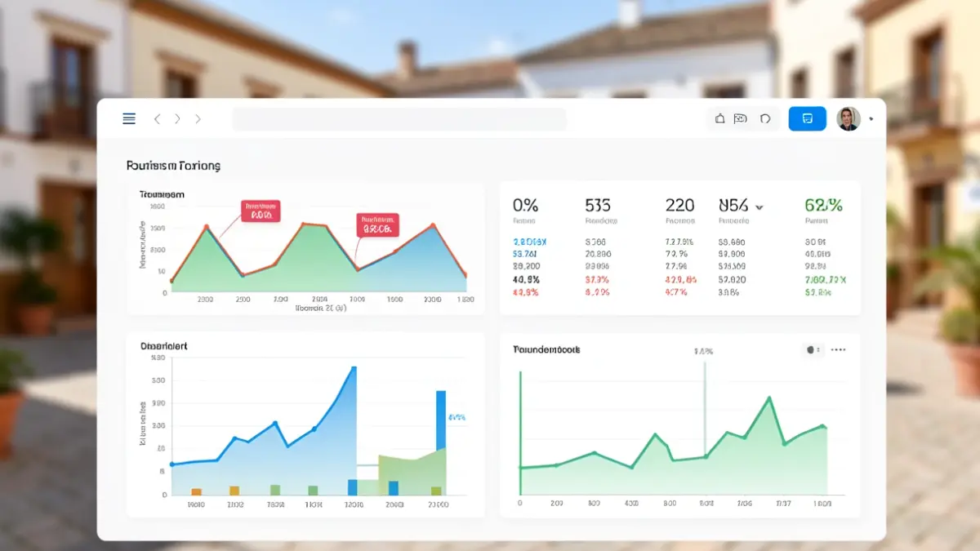The image size is (980, 551).
Task: Click the blue chat button
Action: 808,119
